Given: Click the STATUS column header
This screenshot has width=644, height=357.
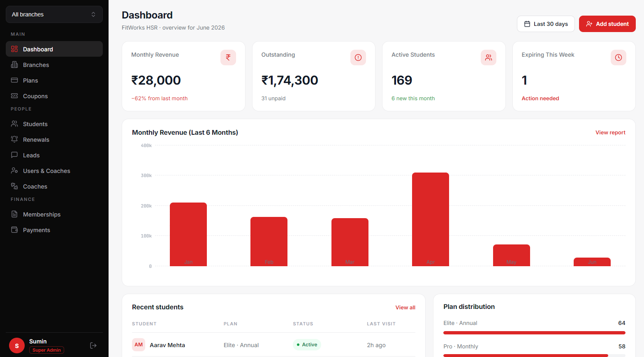Looking at the screenshot, I should 303,324.
